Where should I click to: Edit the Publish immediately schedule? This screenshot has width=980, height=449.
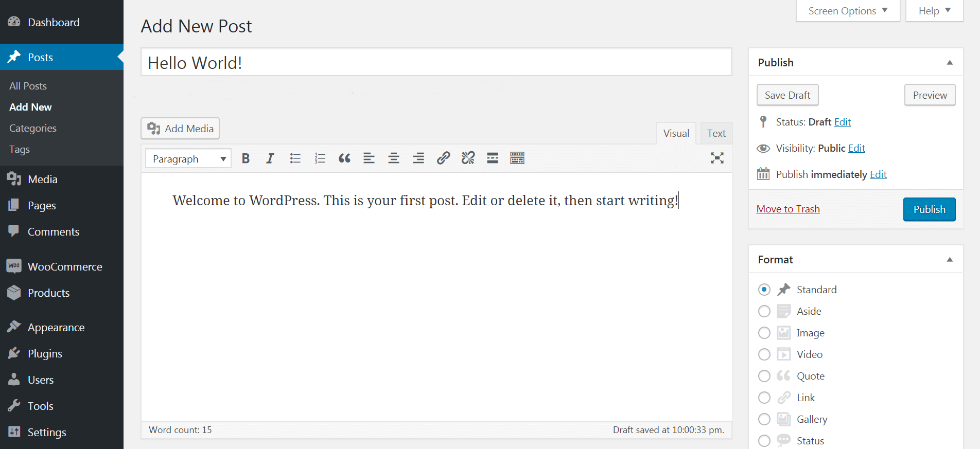(878, 174)
